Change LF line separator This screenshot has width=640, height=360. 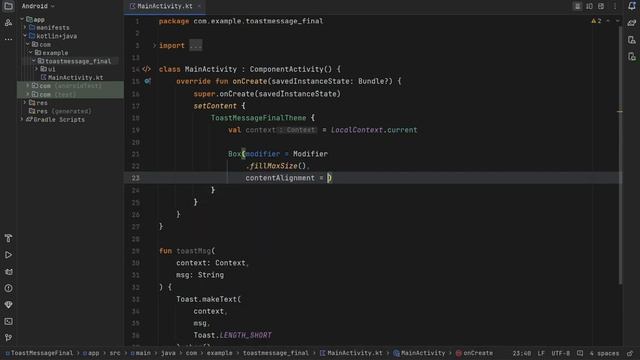(x=541, y=353)
